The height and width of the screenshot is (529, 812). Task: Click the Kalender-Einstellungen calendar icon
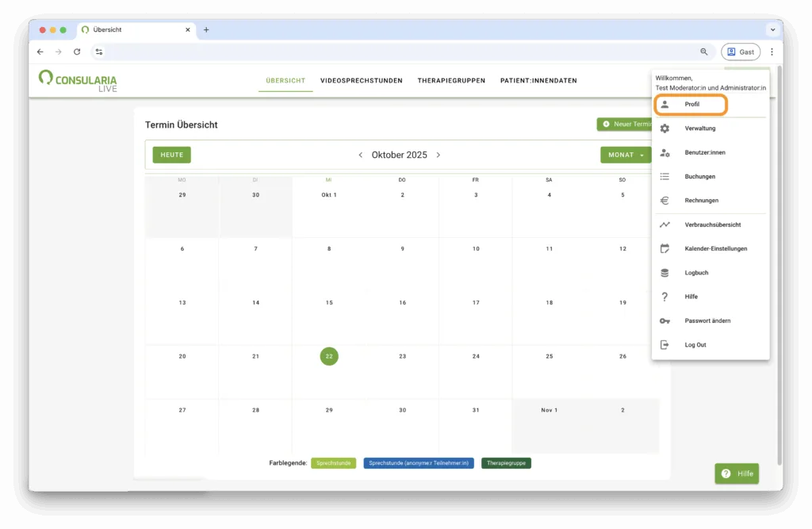(665, 249)
